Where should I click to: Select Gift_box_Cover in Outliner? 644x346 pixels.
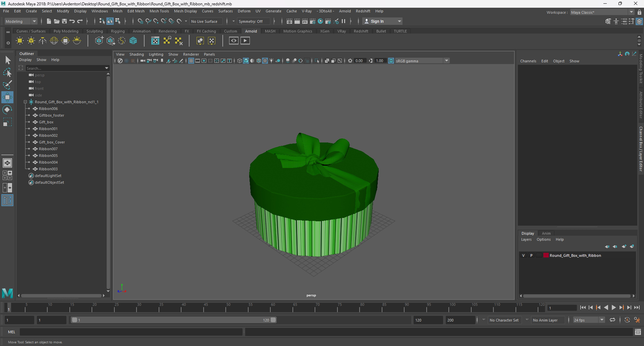52,142
